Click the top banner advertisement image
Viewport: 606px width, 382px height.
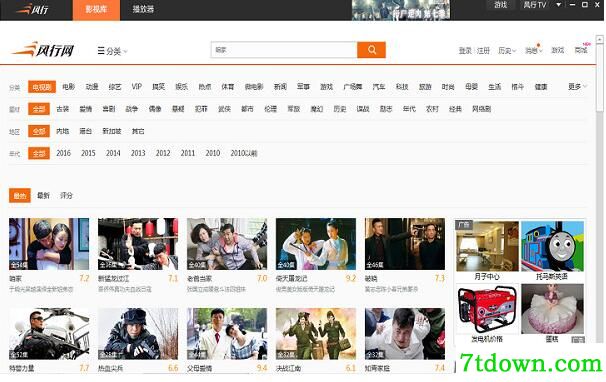(401, 10)
